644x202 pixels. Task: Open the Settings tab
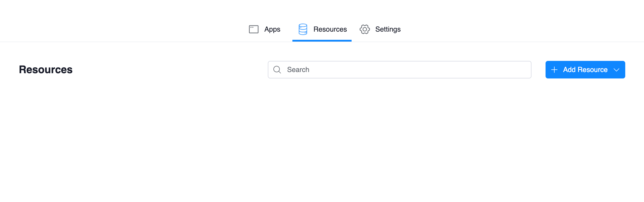click(380, 29)
